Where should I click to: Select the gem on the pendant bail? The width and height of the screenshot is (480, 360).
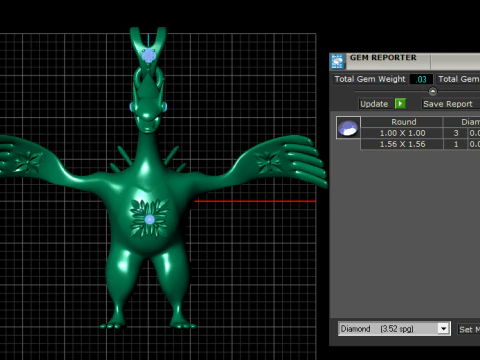click(149, 56)
